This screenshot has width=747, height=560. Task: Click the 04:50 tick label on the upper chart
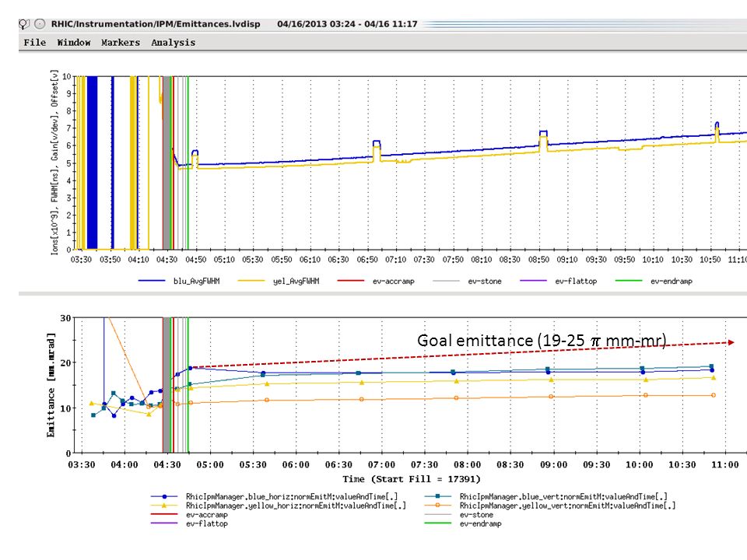(x=195, y=260)
